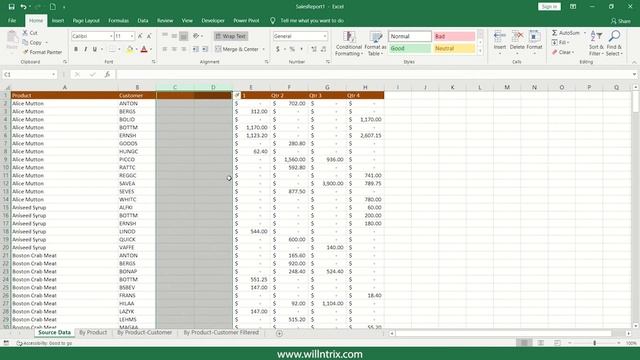640x360 pixels.
Task: Click the Copy command icon
Action: pos(25,42)
